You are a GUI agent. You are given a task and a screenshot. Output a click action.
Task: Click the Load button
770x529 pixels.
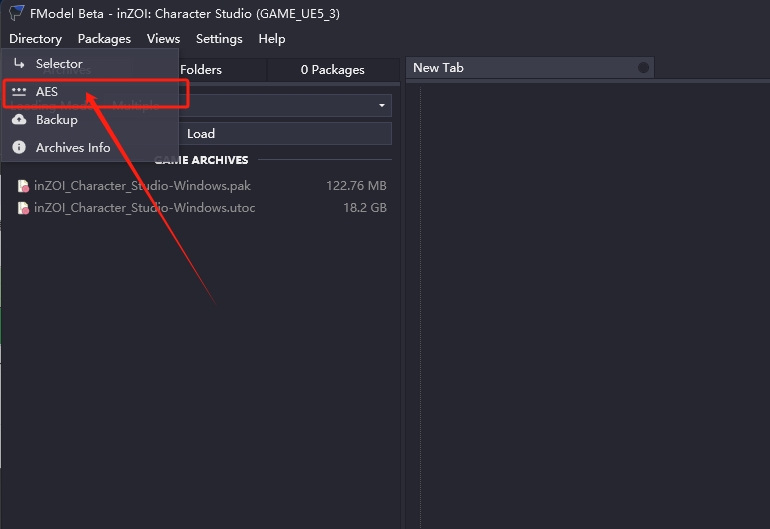tap(201, 134)
